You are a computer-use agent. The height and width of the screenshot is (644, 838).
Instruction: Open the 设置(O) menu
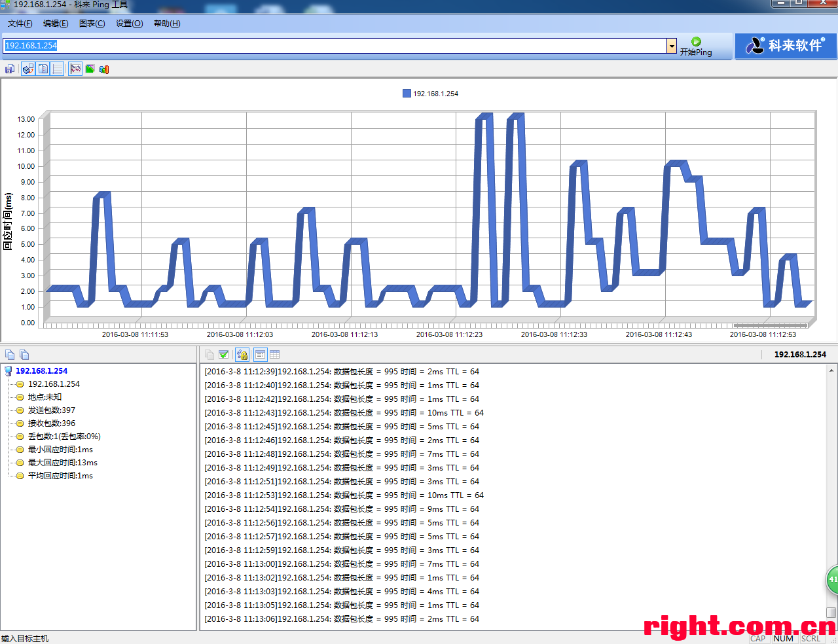(x=129, y=24)
